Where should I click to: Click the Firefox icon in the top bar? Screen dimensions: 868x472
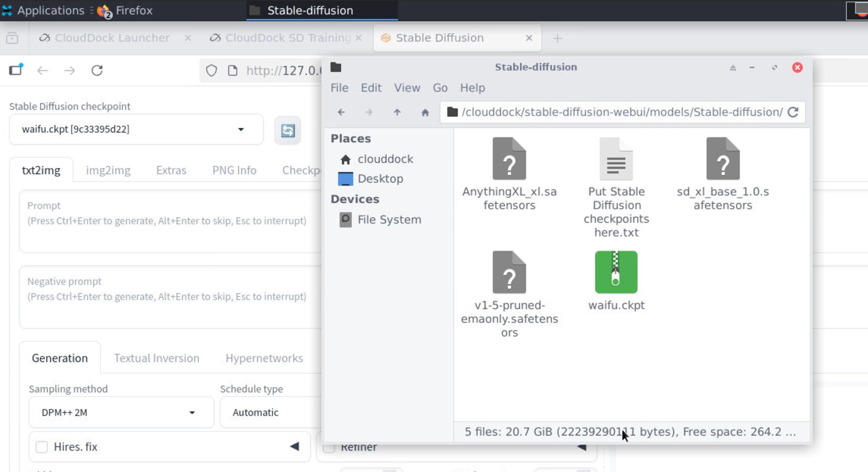point(103,10)
